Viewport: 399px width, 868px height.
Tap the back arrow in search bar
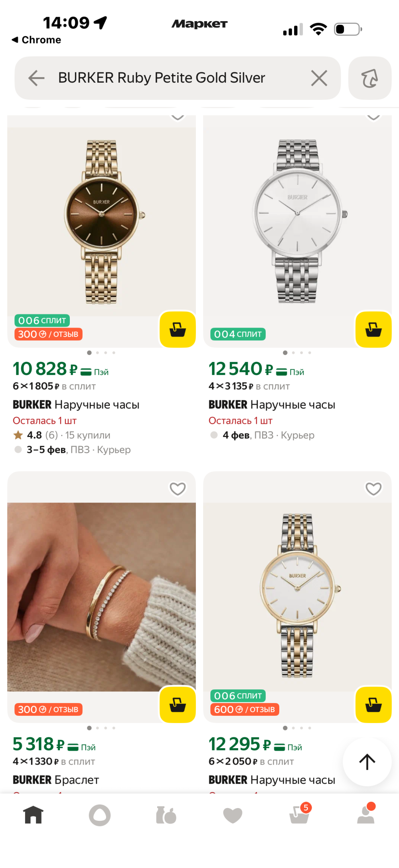click(x=36, y=78)
